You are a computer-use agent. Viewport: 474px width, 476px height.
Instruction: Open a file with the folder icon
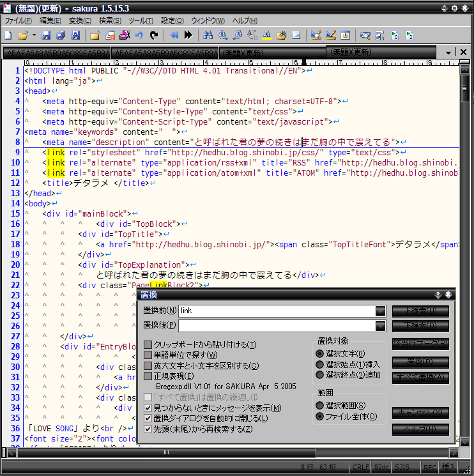click(x=23, y=36)
